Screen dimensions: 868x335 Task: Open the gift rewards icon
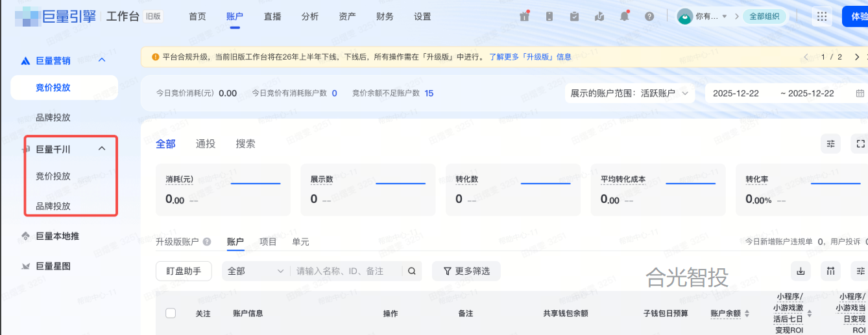(x=524, y=16)
